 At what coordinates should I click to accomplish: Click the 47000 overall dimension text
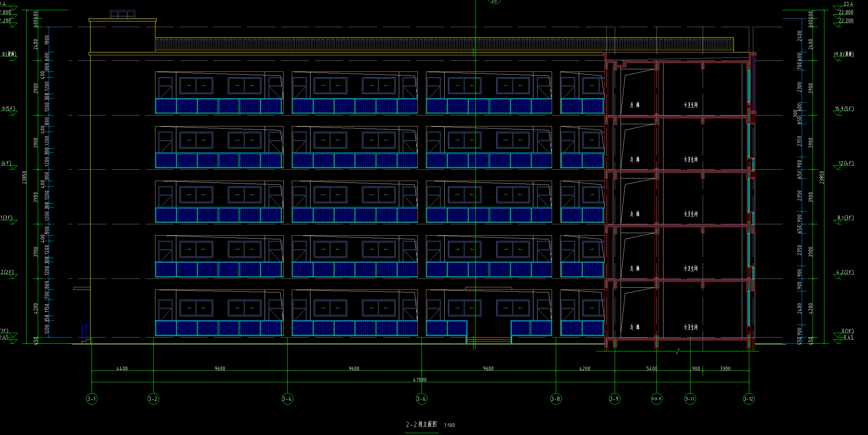[x=420, y=380]
